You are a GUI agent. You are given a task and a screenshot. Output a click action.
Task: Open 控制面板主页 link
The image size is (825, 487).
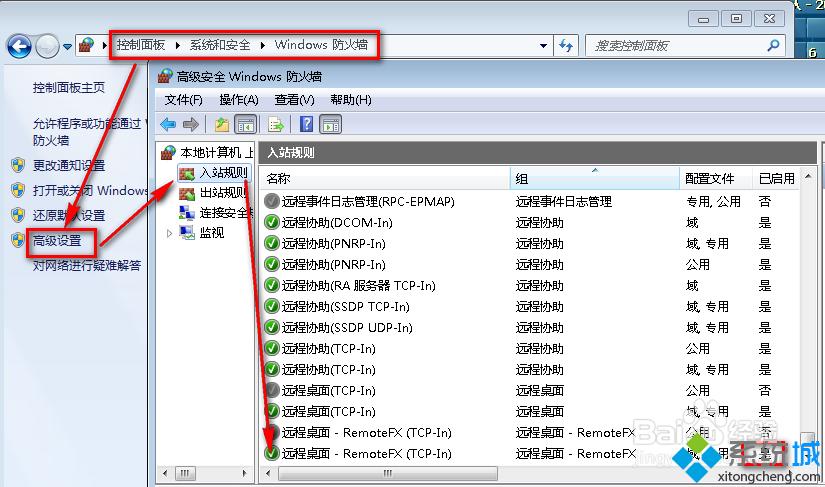69,87
